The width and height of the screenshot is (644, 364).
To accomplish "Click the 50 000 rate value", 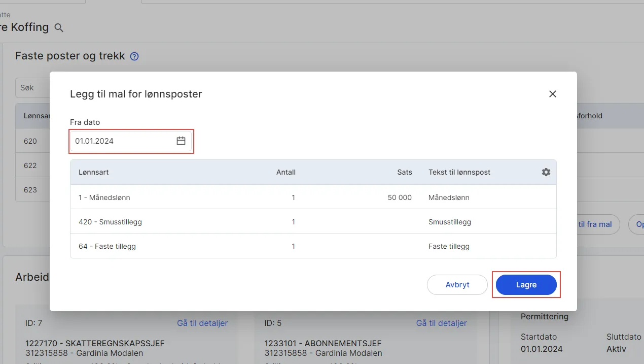I will click(400, 197).
